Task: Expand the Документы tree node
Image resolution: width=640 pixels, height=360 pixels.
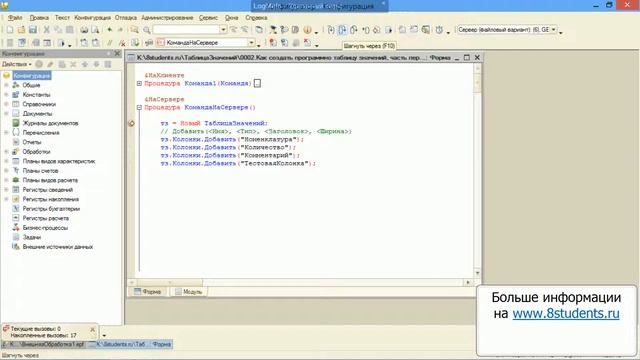Action: click(6, 113)
